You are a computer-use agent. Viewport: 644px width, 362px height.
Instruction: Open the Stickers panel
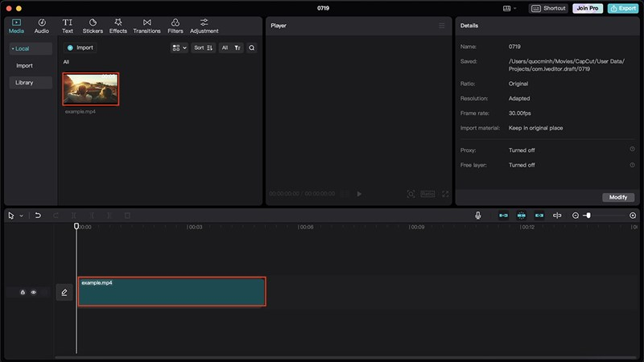93,26
